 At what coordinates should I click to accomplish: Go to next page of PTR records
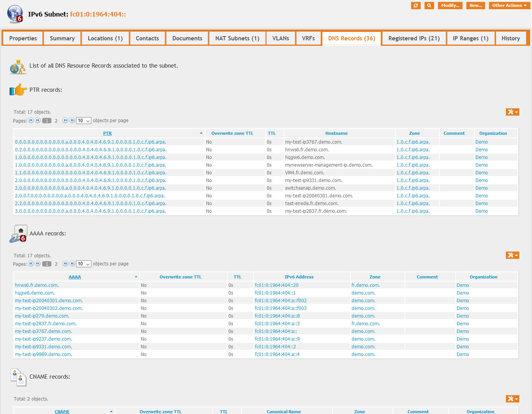pyautogui.click(x=65, y=121)
